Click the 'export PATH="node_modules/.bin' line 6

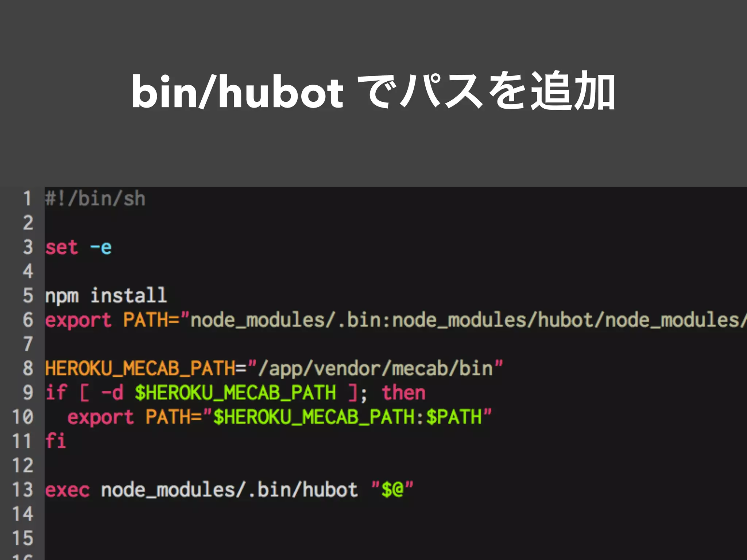pos(396,320)
